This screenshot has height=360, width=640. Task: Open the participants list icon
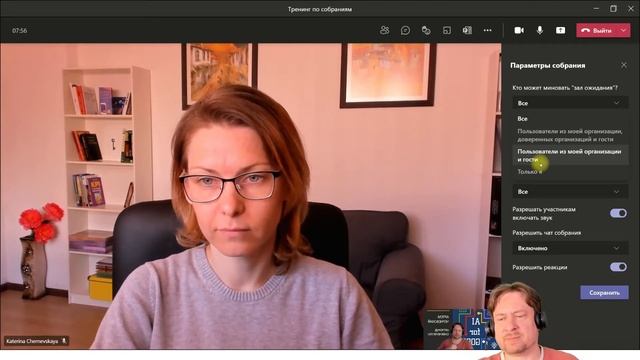pyautogui.click(x=384, y=30)
